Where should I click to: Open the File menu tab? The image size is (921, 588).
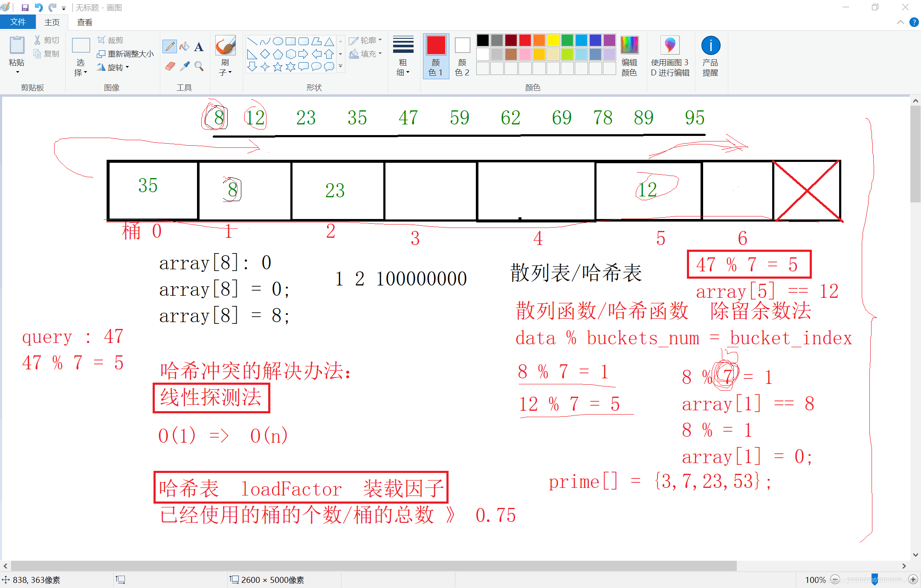[x=18, y=22]
